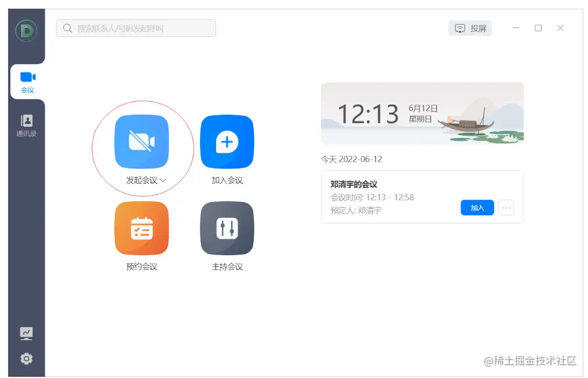This screenshot has height=378, width=588.
Task: Expand the search field dropdown by clicking it
Action: pos(136,28)
